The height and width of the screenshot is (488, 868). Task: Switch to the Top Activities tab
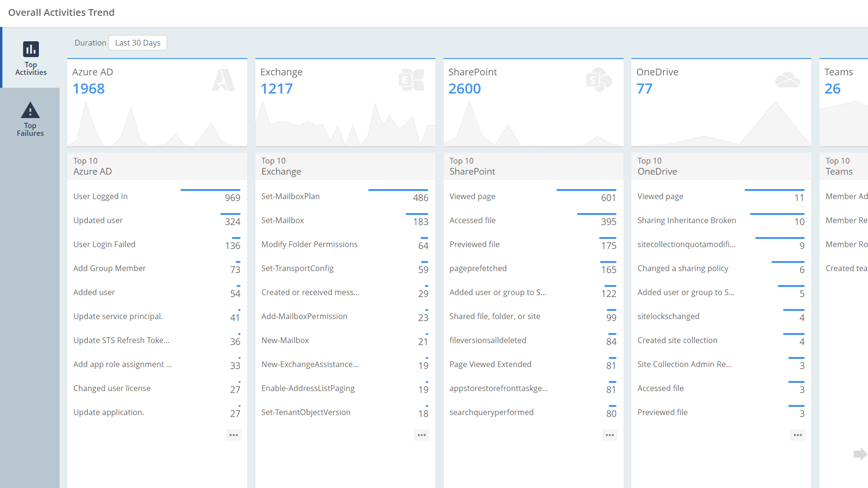click(x=30, y=58)
